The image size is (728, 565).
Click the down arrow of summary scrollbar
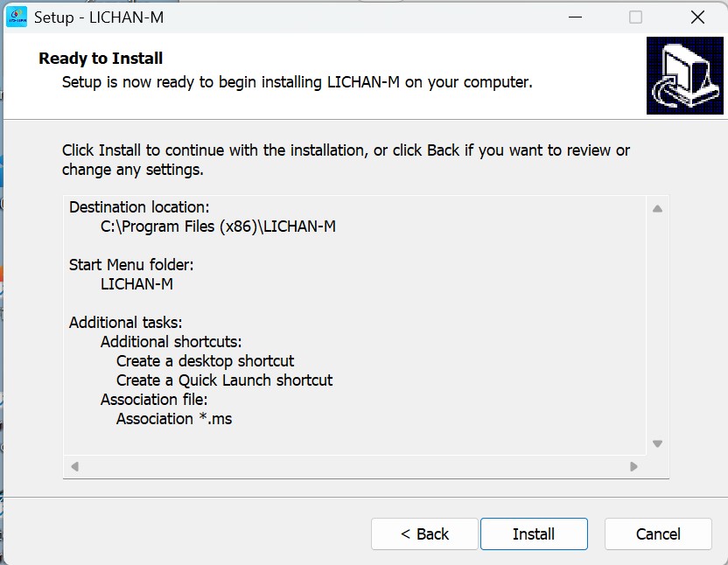click(x=657, y=443)
